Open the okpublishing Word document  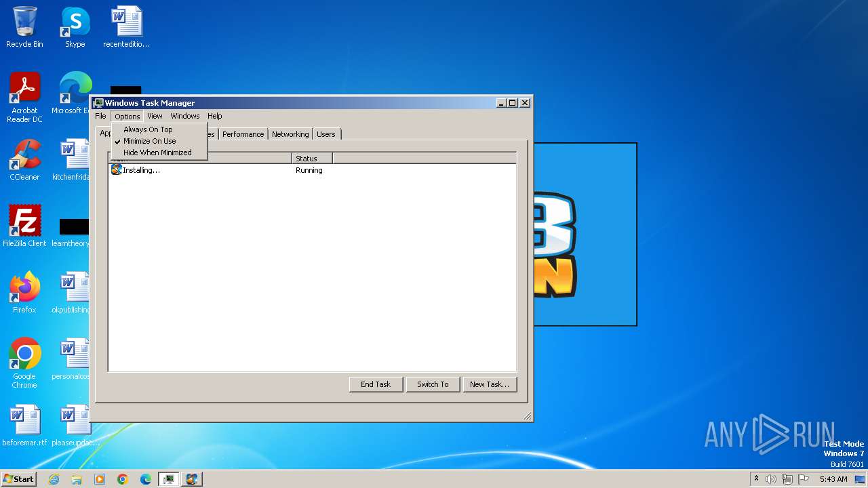73,293
